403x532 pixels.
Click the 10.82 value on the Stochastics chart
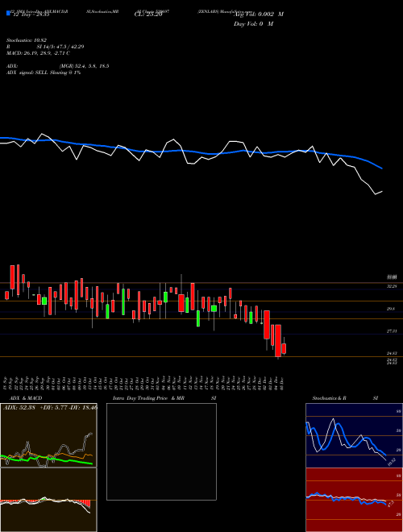392,461
